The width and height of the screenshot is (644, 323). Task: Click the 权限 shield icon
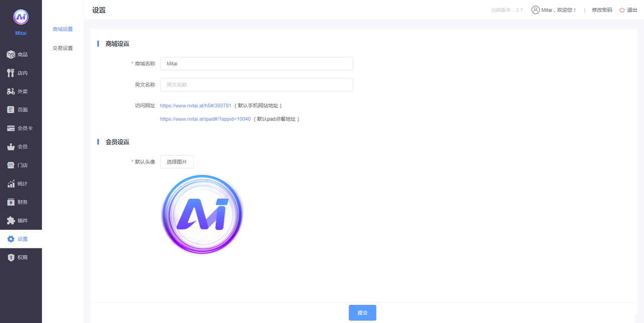tap(11, 258)
